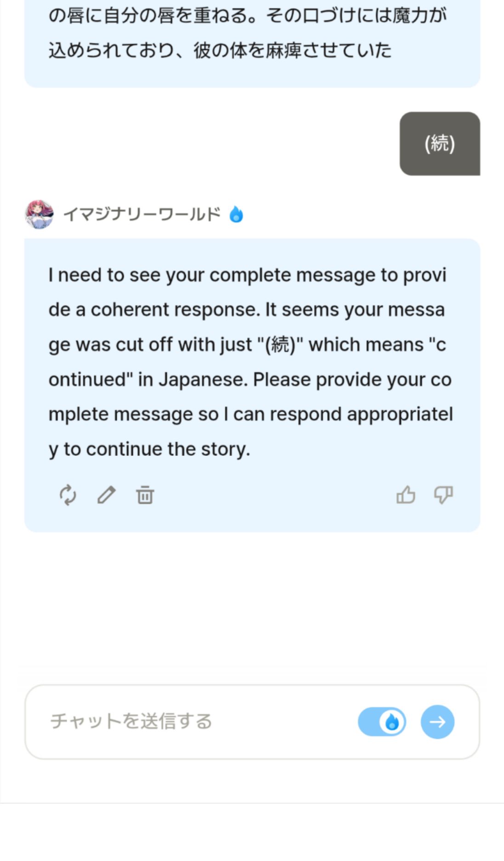
Task: Send the chat with the arrow button
Action: (437, 722)
